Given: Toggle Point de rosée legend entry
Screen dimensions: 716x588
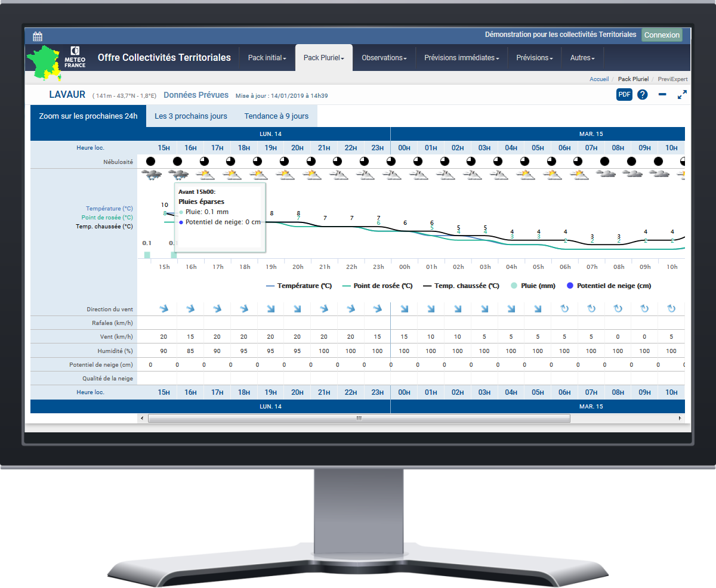Looking at the screenshot, I should (377, 286).
